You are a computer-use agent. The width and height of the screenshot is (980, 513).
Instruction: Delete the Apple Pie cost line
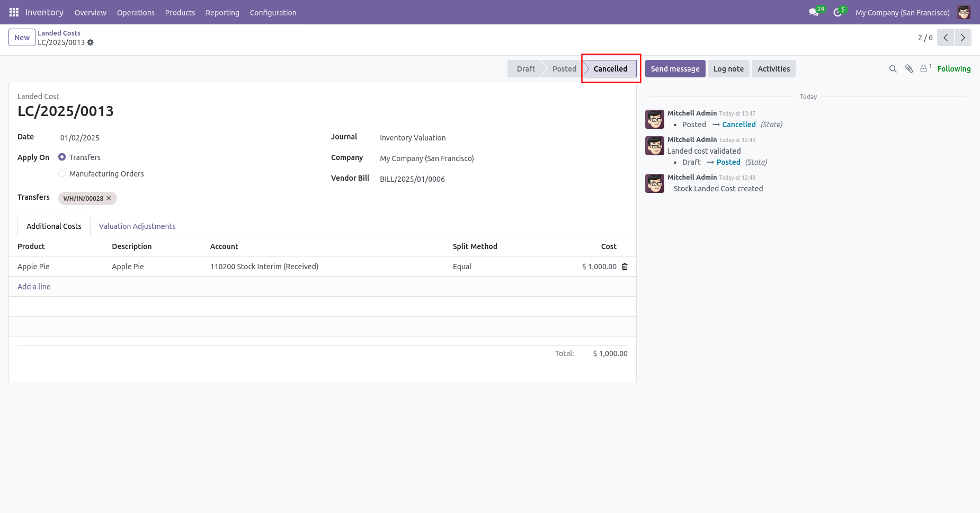625,267
